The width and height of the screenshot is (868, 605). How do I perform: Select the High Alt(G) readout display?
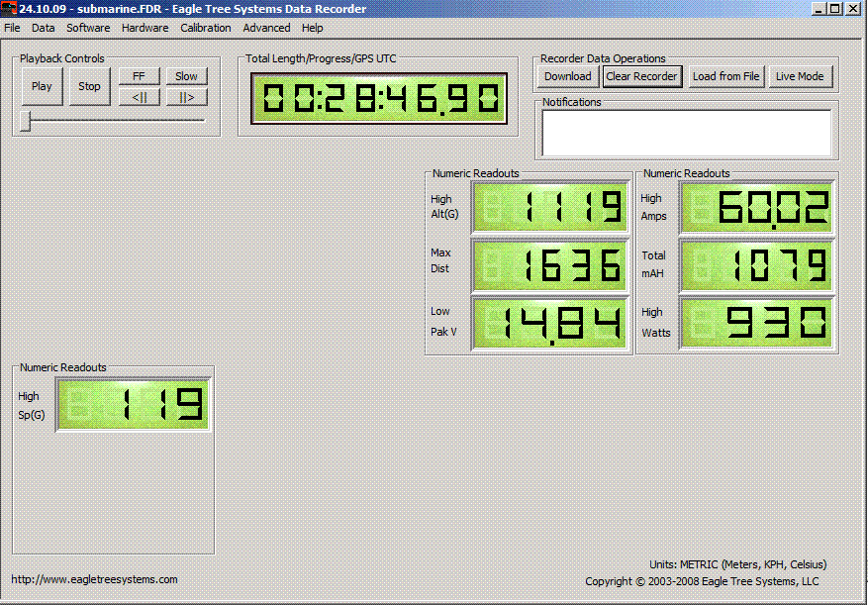(550, 207)
